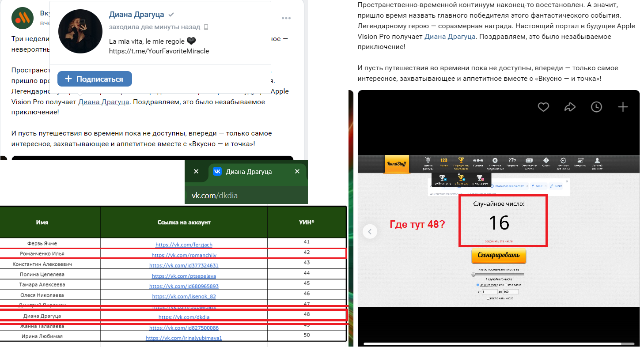
Task: Choose winner picker for Инстаграм
Action: coord(480,180)
